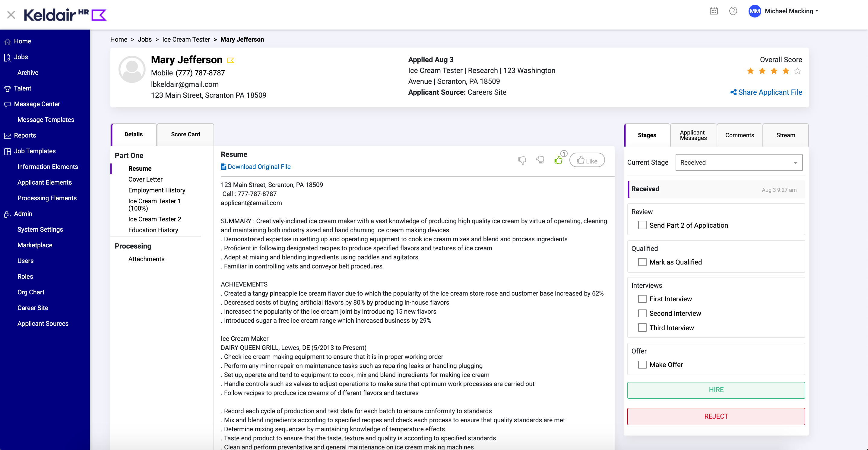Image resolution: width=868 pixels, height=450 pixels.
Task: Click the yellow flag beside Mary Jefferson
Action: click(x=230, y=60)
